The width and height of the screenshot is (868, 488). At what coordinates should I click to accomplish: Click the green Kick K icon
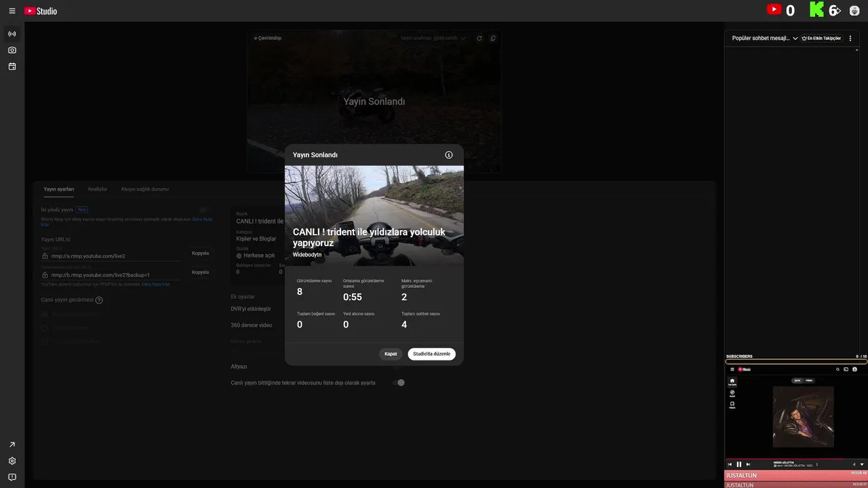[816, 9]
